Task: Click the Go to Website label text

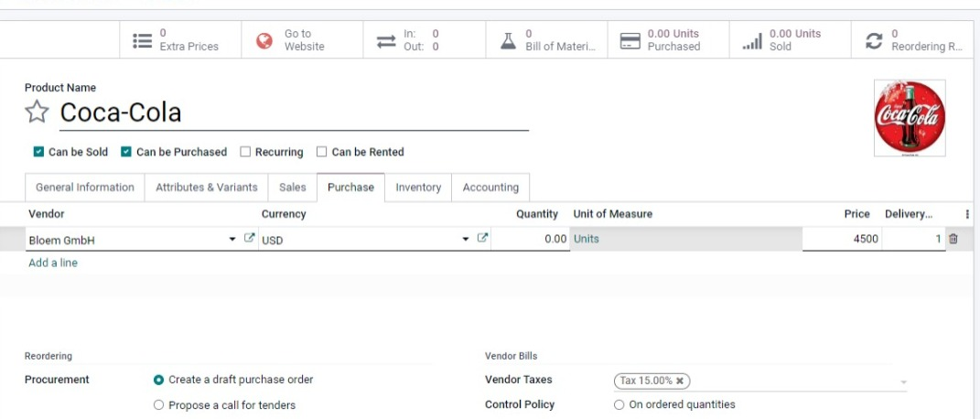Action: 305,40
